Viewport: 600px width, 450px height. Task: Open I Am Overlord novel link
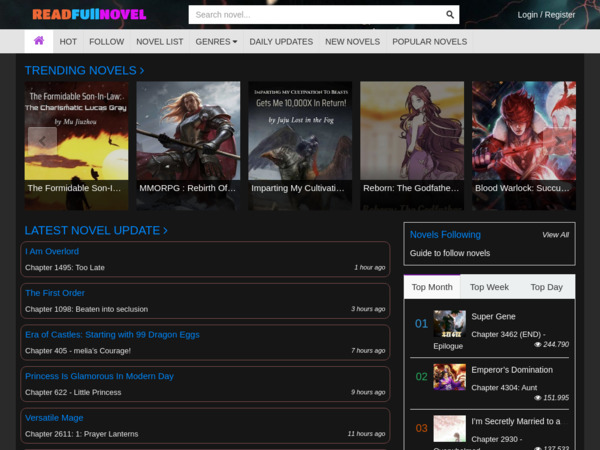point(52,251)
